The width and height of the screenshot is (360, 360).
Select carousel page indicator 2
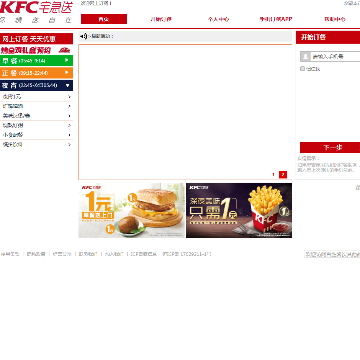[283, 174]
